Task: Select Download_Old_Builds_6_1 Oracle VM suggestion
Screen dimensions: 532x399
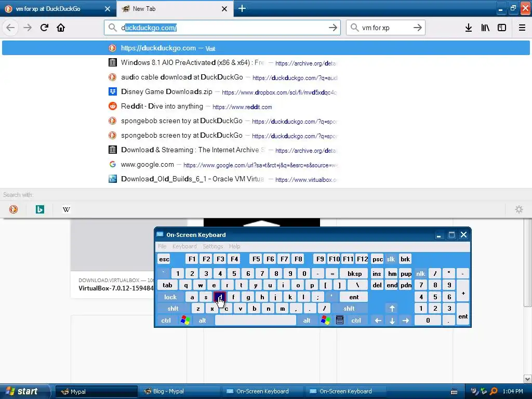Action: [265, 179]
